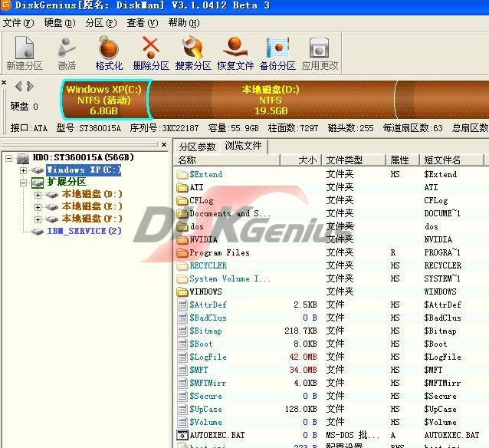
Task: Select the $BadClus file icon
Action: 182,318
